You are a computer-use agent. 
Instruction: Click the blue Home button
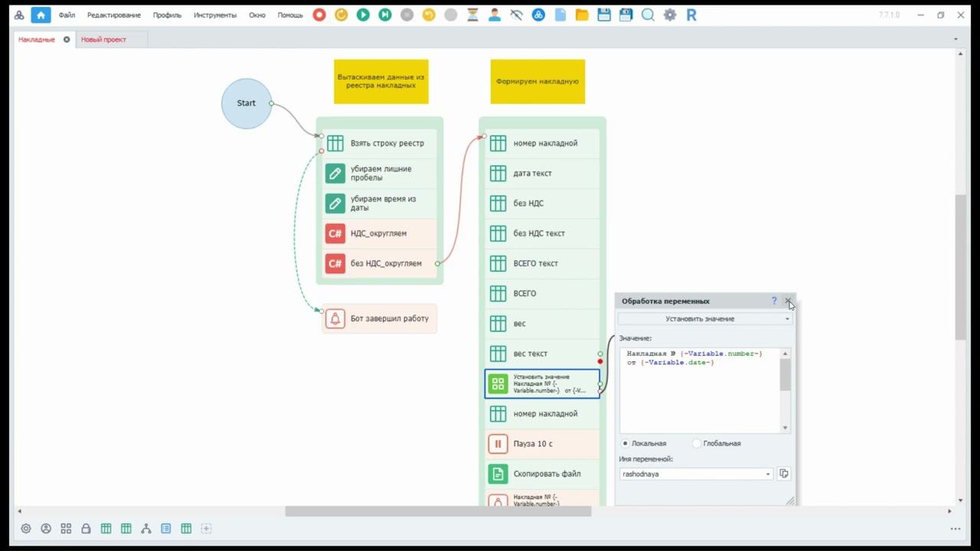pos(41,15)
